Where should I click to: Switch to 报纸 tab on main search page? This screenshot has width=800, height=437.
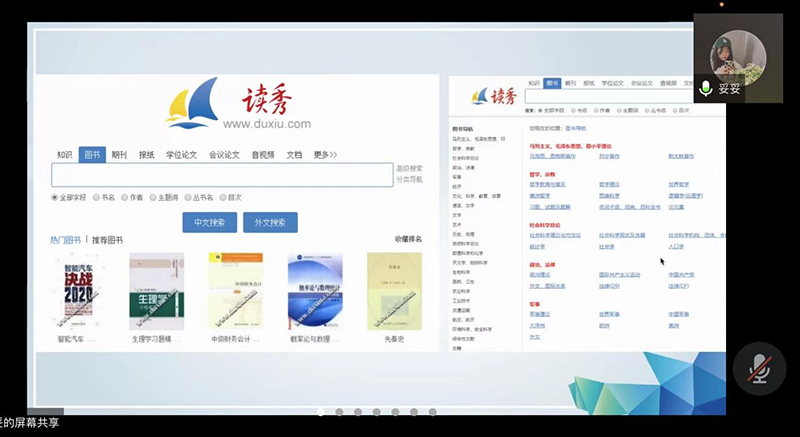(x=146, y=155)
